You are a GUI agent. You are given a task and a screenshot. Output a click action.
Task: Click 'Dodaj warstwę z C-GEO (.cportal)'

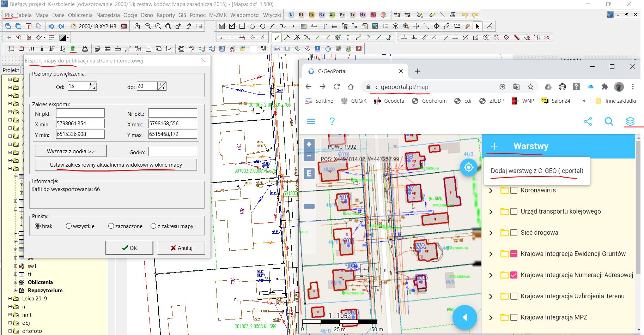537,171
